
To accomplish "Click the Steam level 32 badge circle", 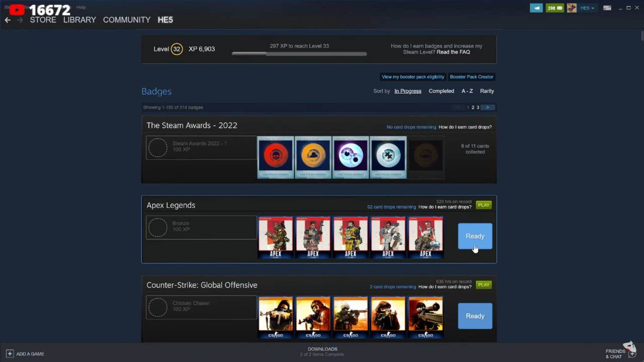I will pos(177,49).
